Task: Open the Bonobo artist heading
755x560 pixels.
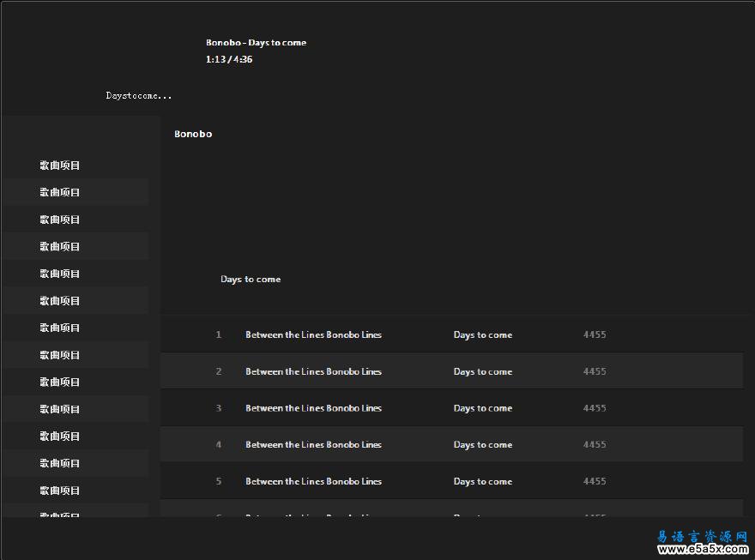Action: (x=193, y=134)
